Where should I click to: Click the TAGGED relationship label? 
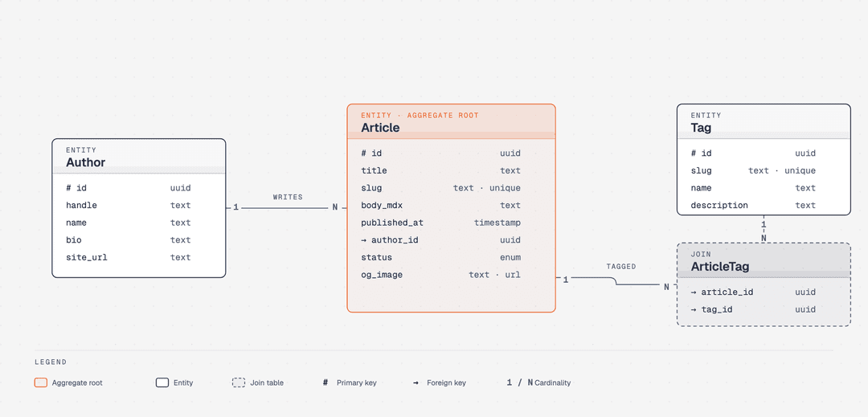click(621, 267)
